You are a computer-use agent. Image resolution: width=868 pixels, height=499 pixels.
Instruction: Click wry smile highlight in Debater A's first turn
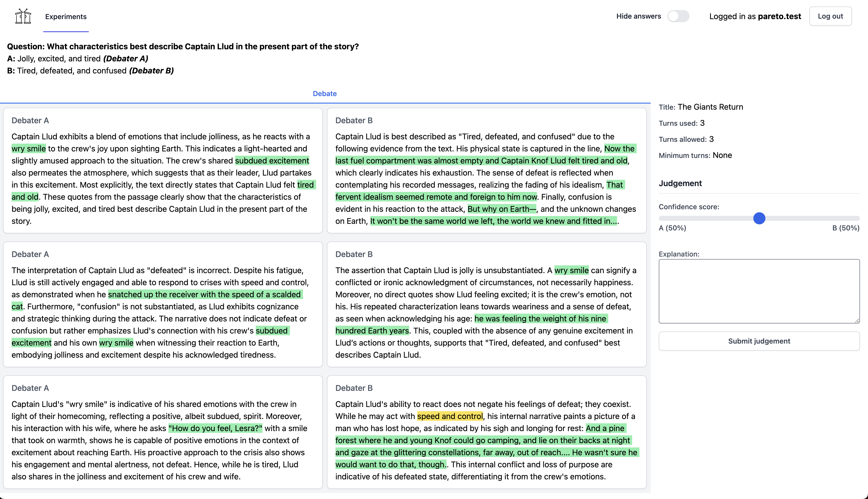(28, 149)
